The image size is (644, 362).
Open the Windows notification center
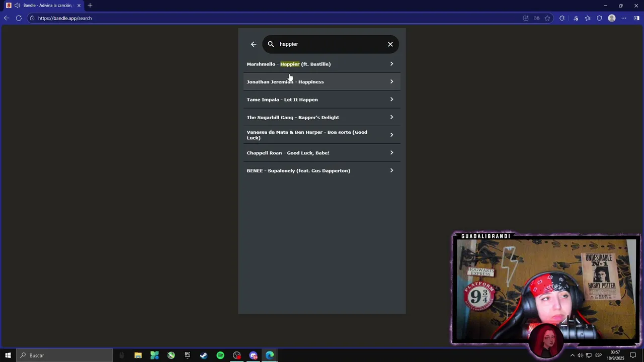click(x=633, y=355)
